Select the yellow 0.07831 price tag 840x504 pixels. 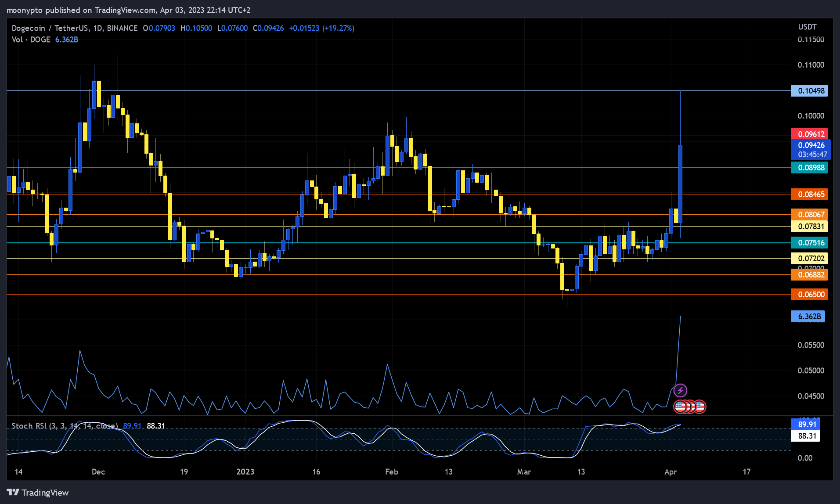(x=810, y=226)
